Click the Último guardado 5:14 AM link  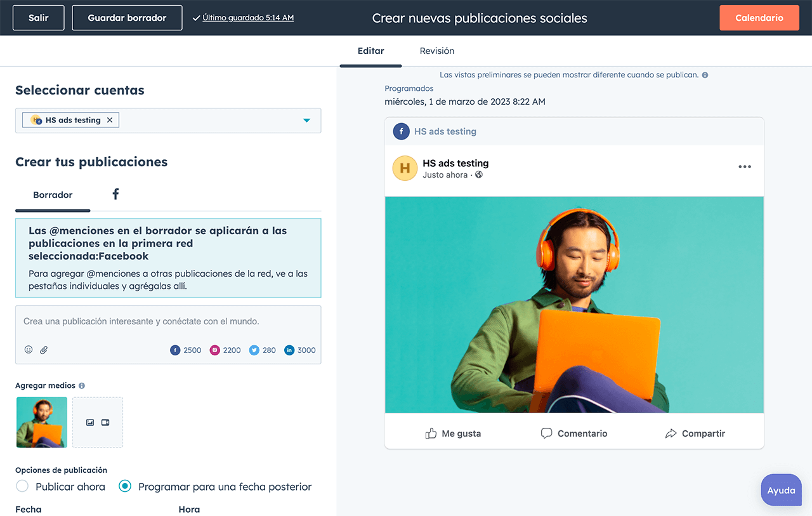[x=248, y=18]
